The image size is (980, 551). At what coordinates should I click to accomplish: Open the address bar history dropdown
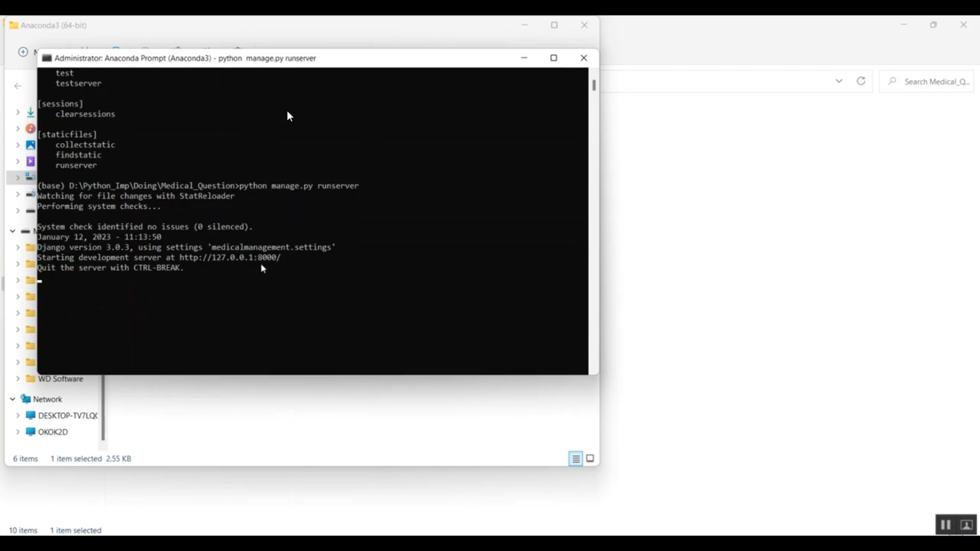(839, 81)
